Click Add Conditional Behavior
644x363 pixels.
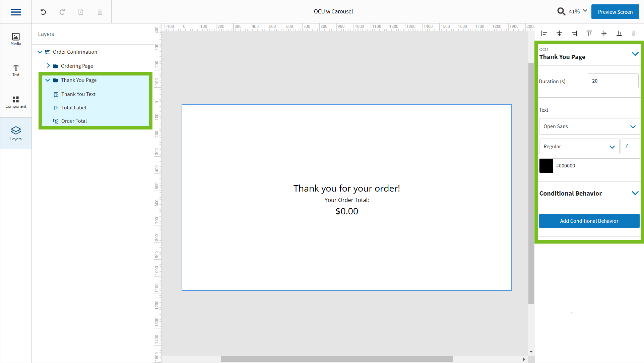click(x=589, y=221)
